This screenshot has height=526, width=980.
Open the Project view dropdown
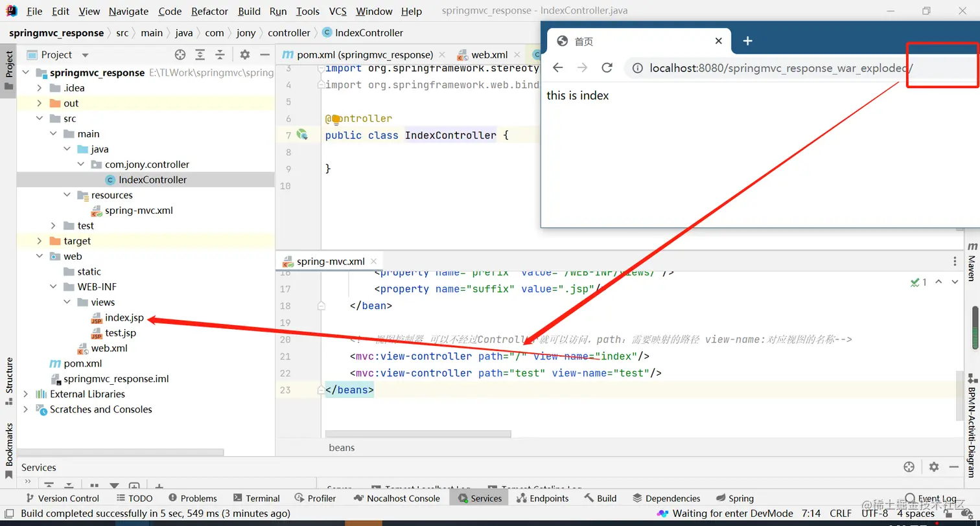85,55
